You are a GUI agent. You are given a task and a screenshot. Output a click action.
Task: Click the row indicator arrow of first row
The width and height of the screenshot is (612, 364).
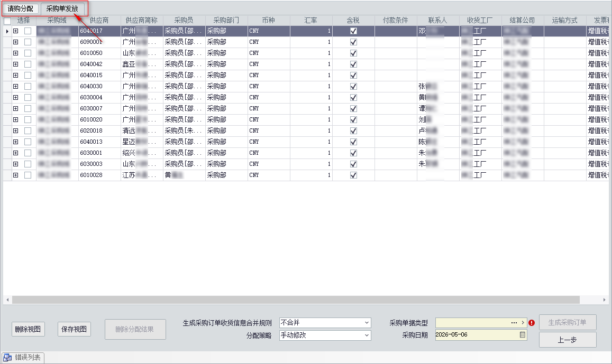[7, 31]
